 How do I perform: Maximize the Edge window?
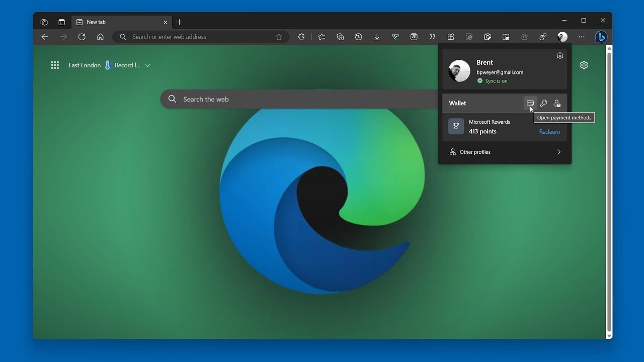tap(584, 21)
